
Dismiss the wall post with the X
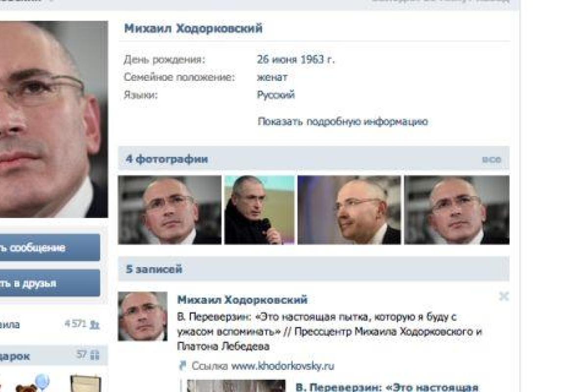point(504,296)
